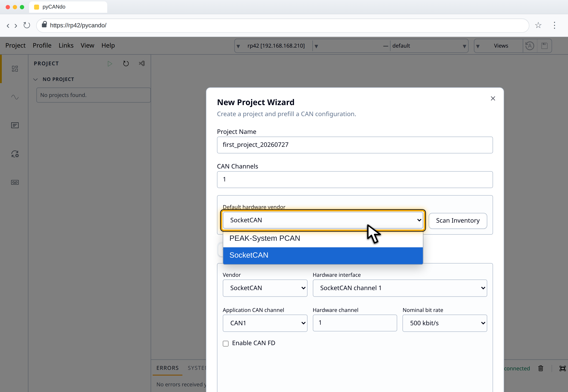Open the View menu

point(88,46)
